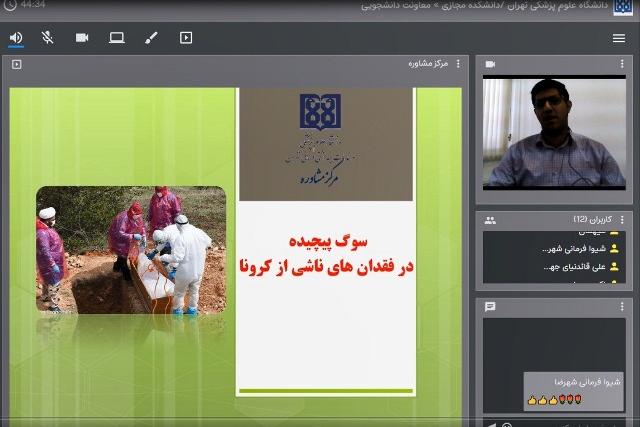640x427 pixels.
Task: Unmute the microphone in the toolbar
Action: tap(47, 38)
